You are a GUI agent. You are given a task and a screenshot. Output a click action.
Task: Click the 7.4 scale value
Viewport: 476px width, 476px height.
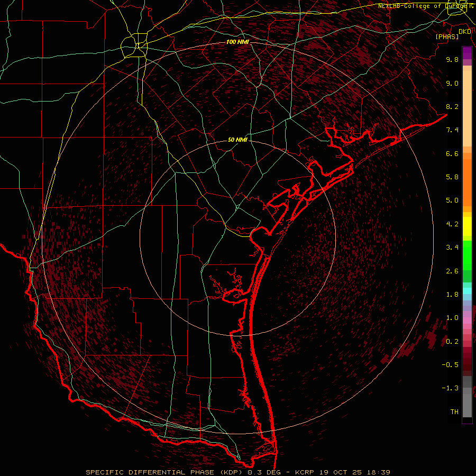click(452, 130)
